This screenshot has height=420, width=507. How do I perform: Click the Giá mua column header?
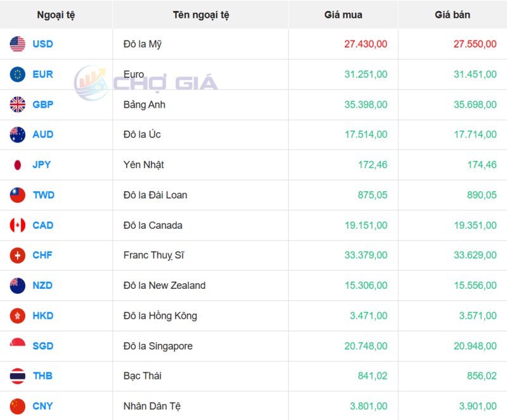343,15
